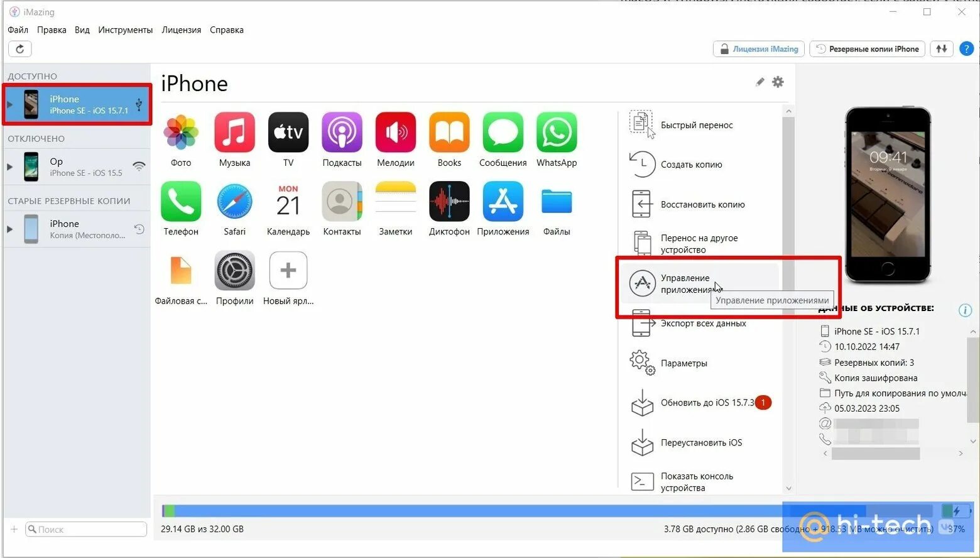980x558 pixels.
Task: Open the Календарь calendar icon
Action: tap(288, 202)
